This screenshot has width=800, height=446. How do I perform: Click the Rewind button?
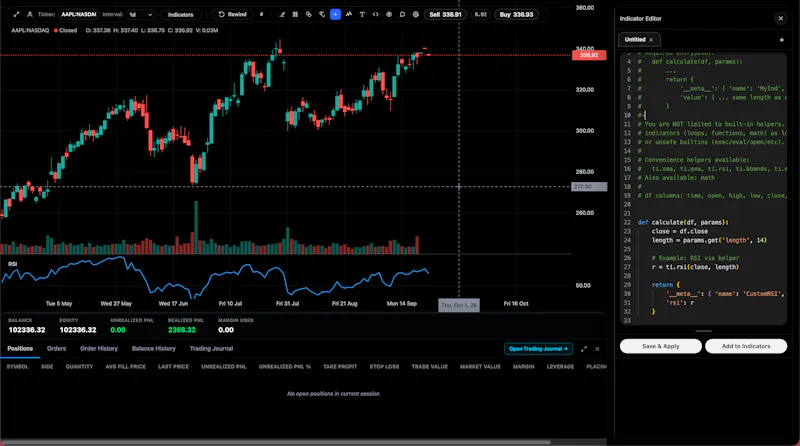[x=233, y=14]
